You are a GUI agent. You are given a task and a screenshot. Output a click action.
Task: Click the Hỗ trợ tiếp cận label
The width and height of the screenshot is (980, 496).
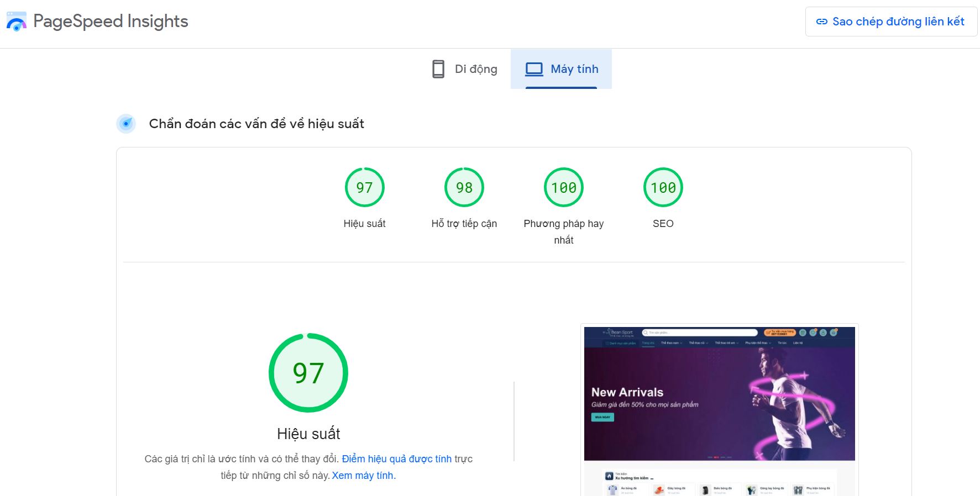464,224
